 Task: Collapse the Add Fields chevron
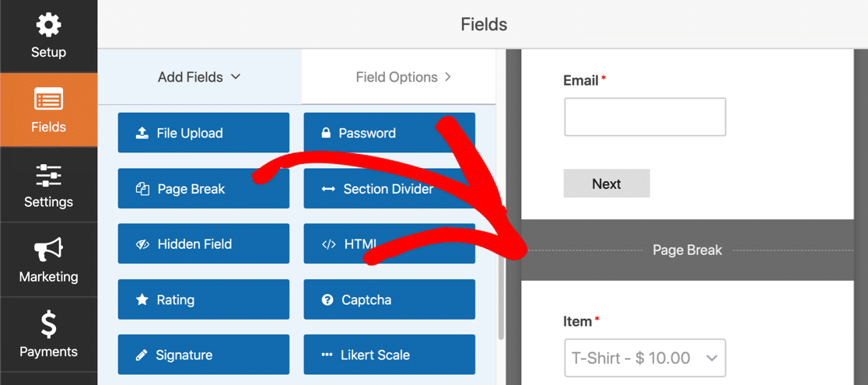click(x=235, y=77)
